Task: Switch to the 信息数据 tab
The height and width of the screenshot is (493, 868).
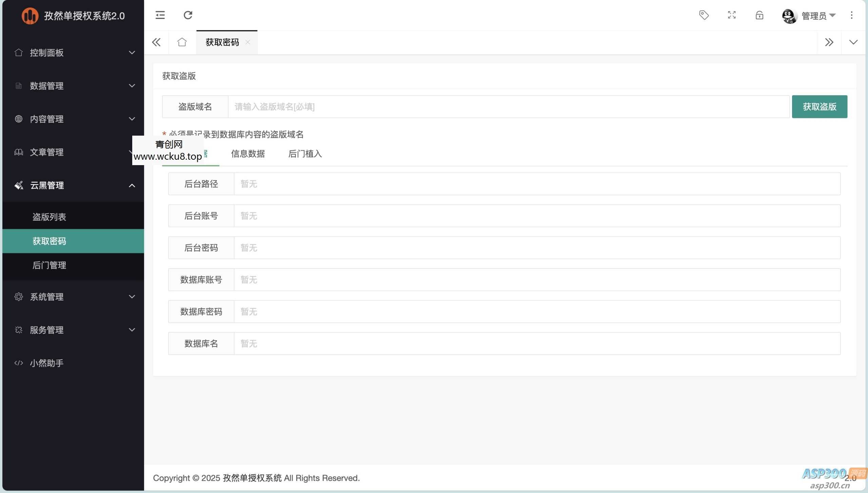Action: click(248, 154)
